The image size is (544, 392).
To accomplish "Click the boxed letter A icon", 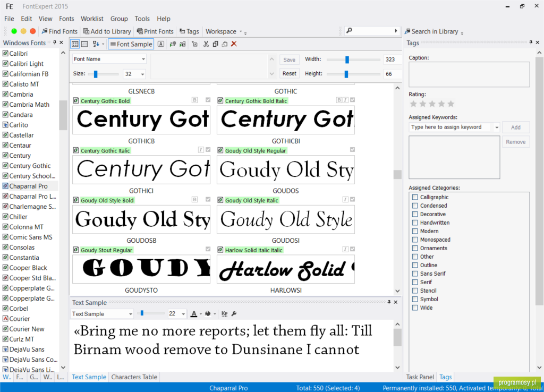I will (x=161, y=44).
